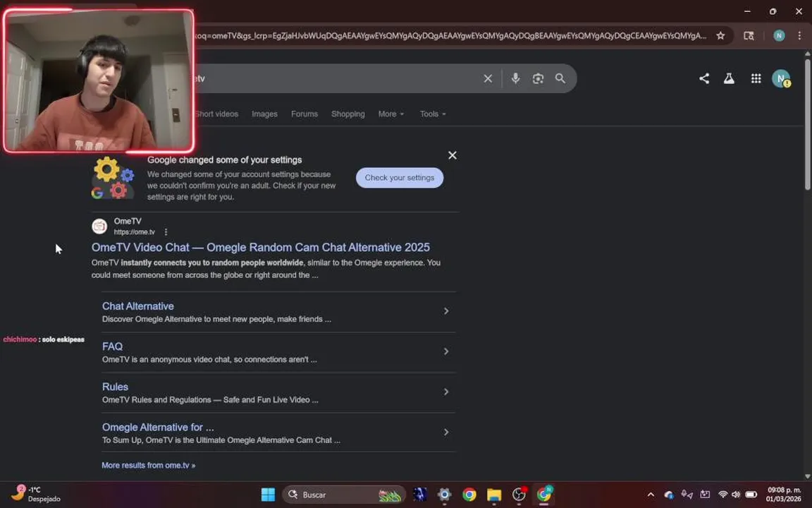Switch to the Forums tab

click(304, 114)
